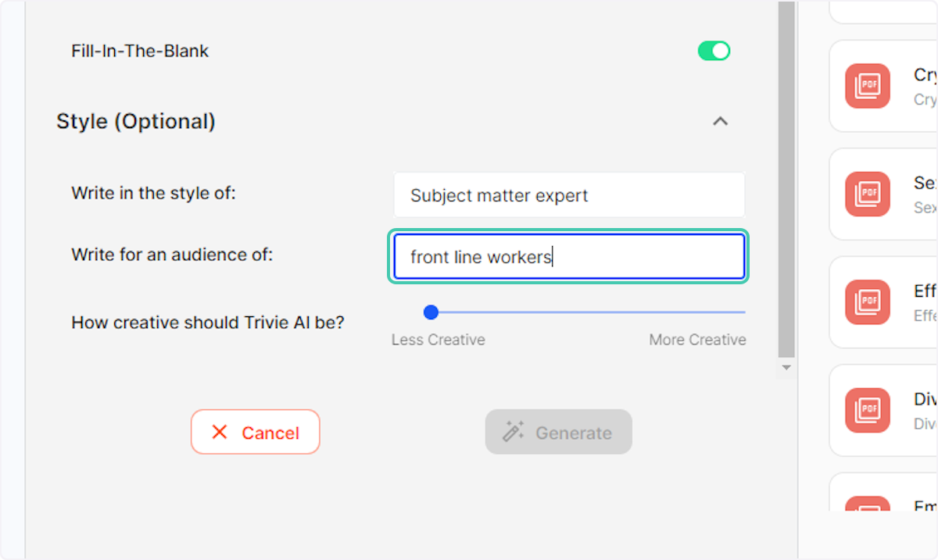
Task: Click the PDF icon beside the Se item
Action: click(867, 194)
